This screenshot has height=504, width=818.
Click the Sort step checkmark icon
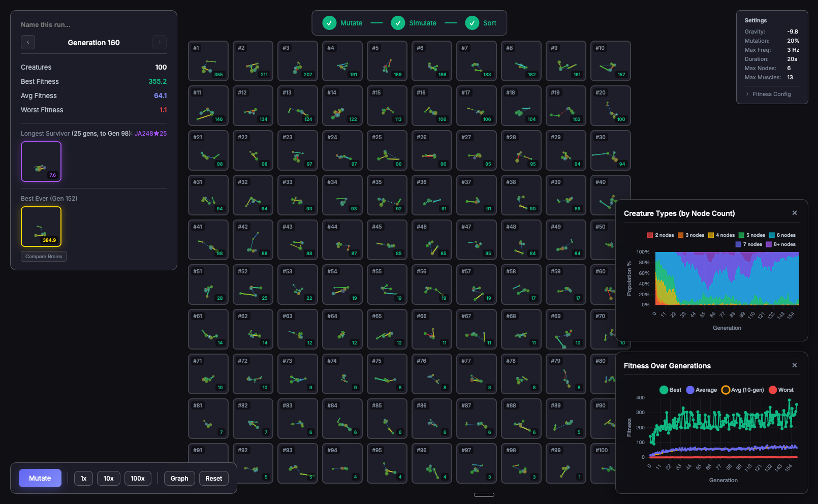click(472, 23)
